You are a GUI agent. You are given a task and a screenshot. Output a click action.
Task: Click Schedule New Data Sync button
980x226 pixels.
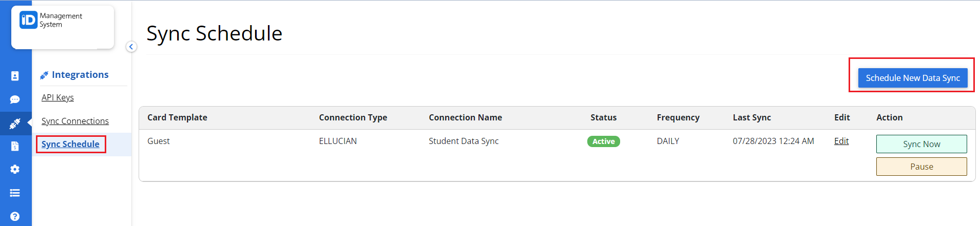coord(913,78)
